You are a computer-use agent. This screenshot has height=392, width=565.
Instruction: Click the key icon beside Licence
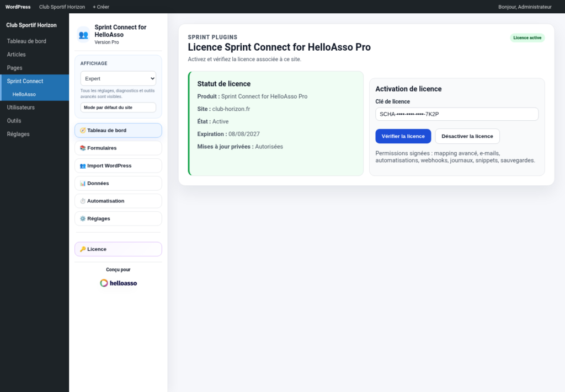point(83,249)
